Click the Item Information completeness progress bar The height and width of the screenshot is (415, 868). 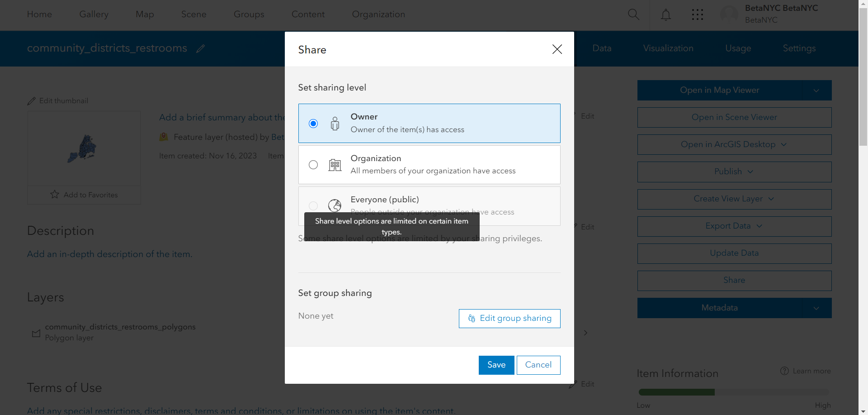click(x=733, y=392)
